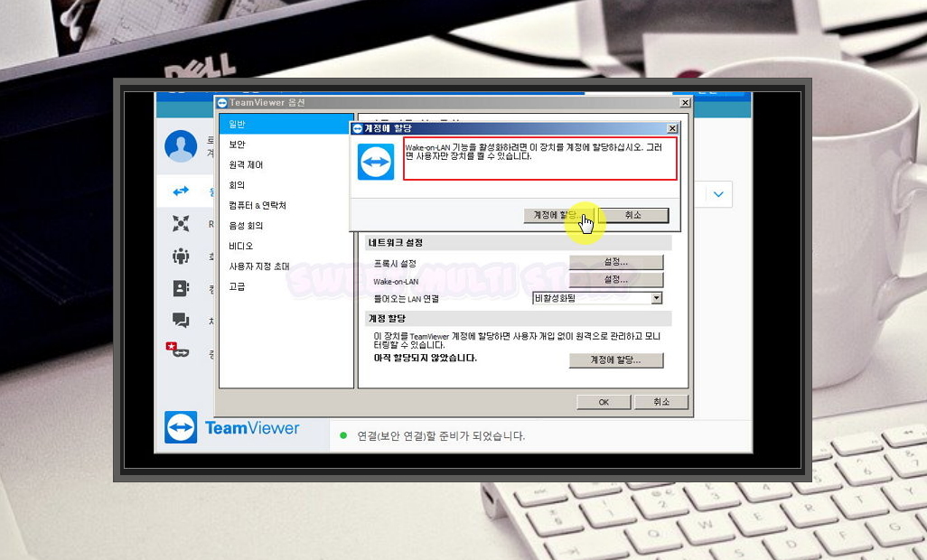Image resolution: width=927 pixels, height=560 pixels.
Task: Open the augmented reality glasses icon
Action: click(x=177, y=350)
